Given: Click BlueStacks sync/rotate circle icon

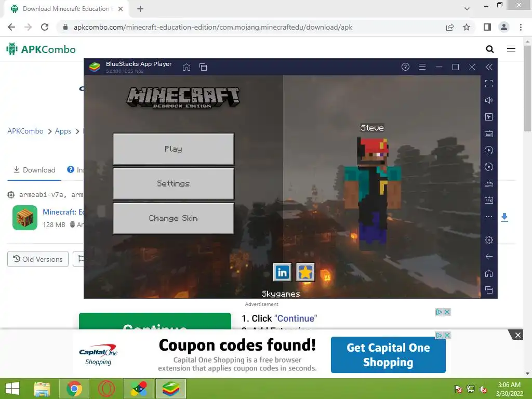Looking at the screenshot, I should tap(489, 167).
